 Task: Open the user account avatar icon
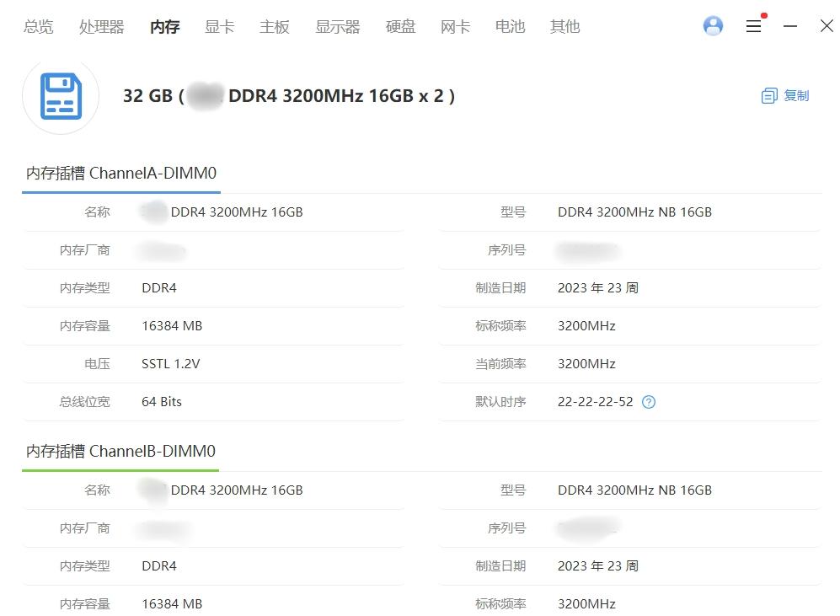click(713, 26)
